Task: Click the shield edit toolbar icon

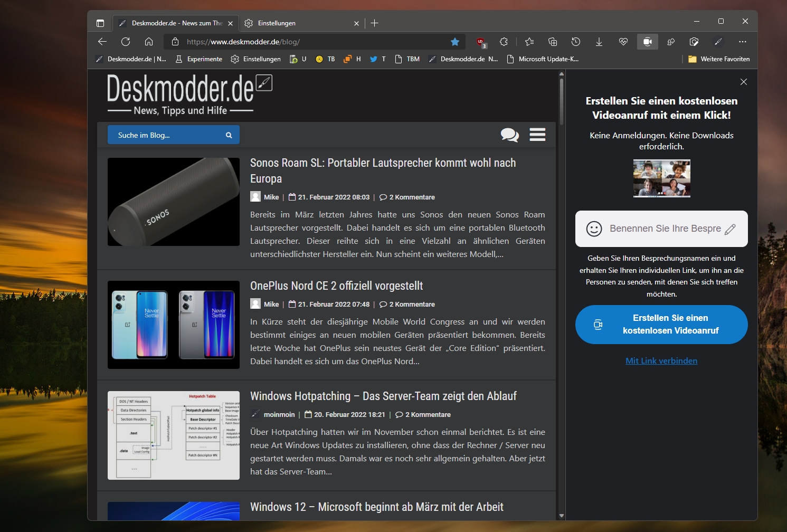Action: coord(694,42)
